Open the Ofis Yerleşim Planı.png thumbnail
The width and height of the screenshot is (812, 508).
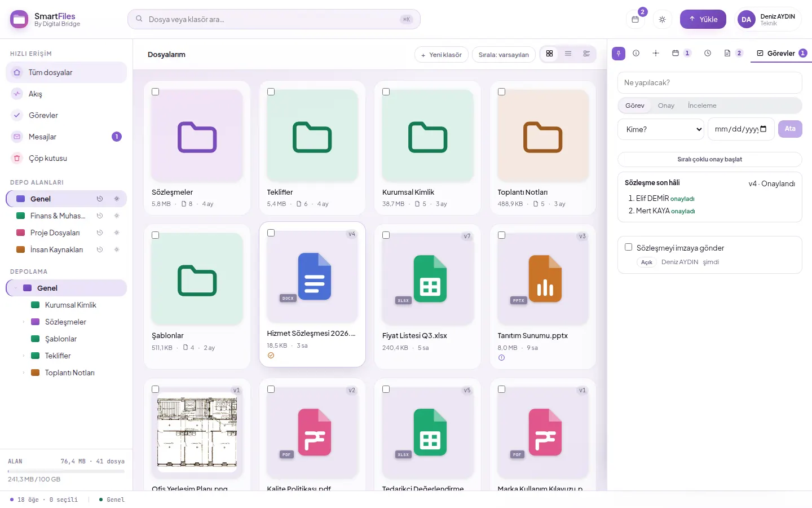click(x=197, y=432)
